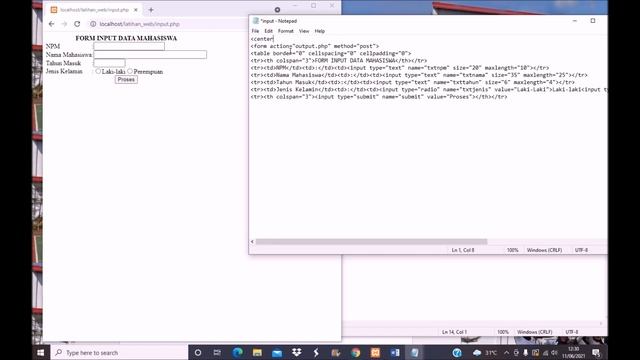
Task: Click 'Ln 14, Col 1' in background Notepad status bar
Action: (454, 332)
